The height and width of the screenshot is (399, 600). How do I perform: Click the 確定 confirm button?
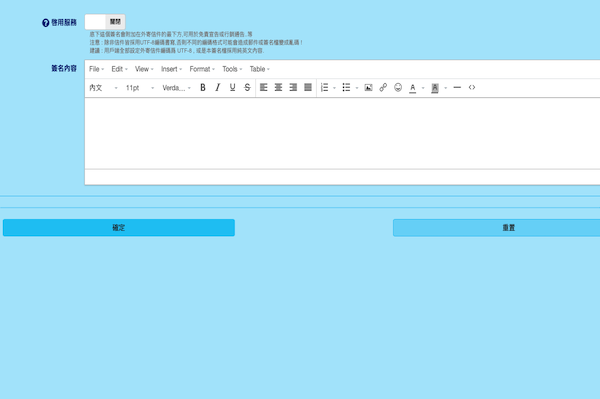119,228
